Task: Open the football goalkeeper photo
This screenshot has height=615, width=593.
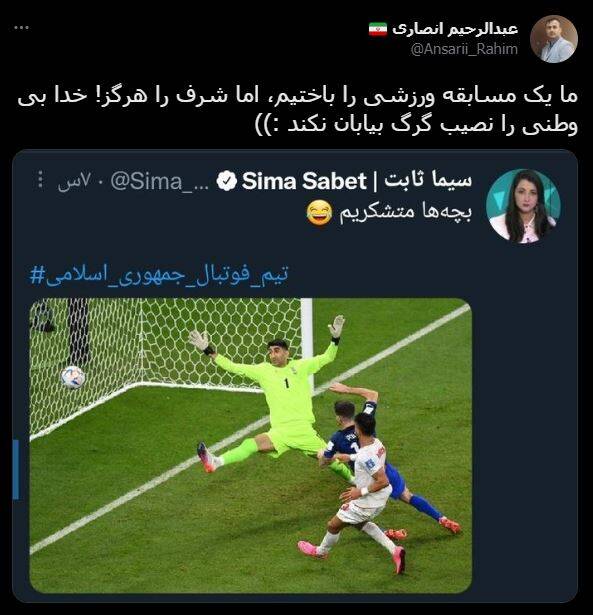Action: tap(251, 446)
